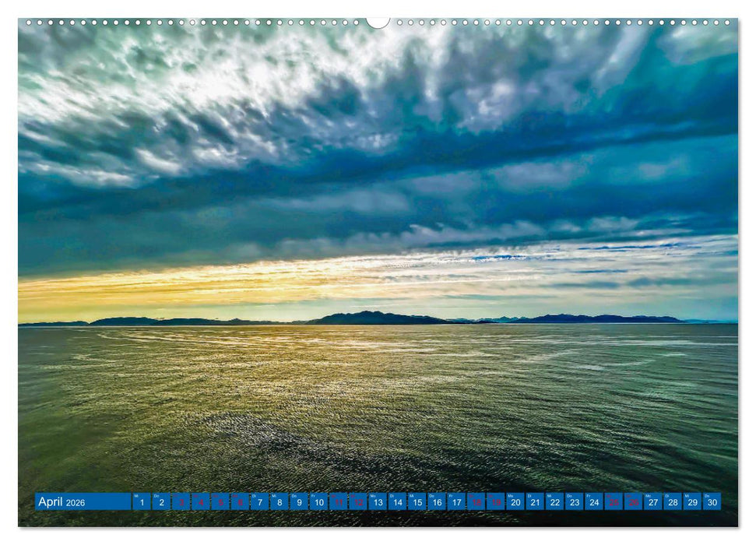
Task: Select the red Sunday date 26
Action: click(x=633, y=501)
